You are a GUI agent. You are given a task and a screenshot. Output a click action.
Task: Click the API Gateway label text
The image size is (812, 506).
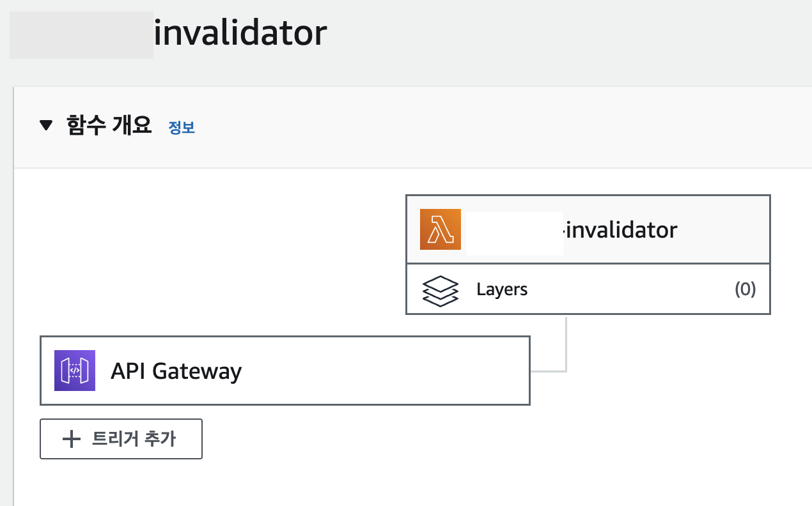(x=176, y=371)
